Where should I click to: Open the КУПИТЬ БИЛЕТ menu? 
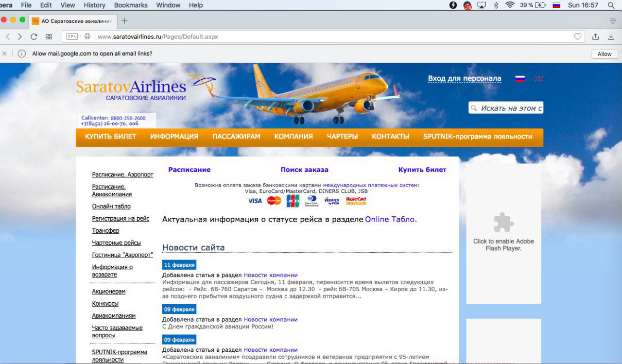111,137
